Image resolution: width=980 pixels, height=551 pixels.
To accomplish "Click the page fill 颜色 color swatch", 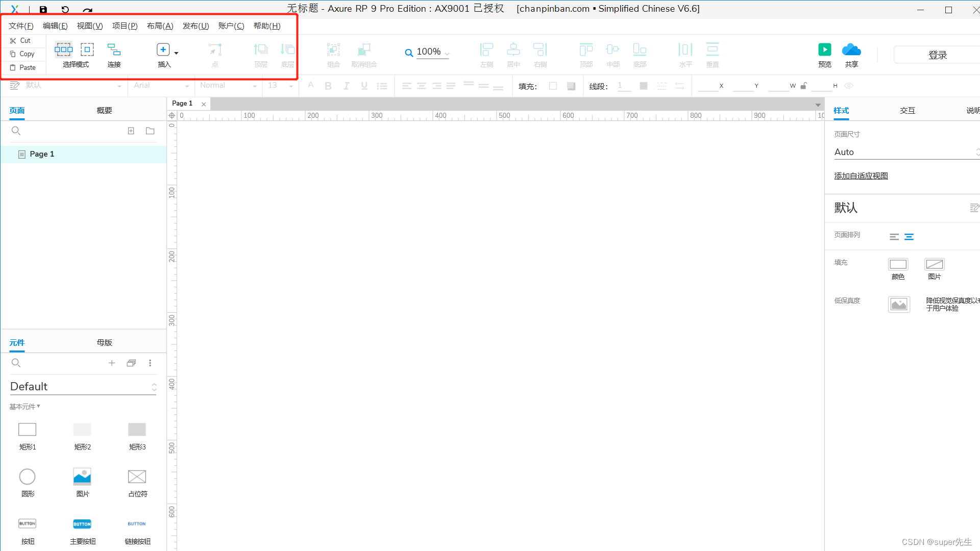I will click(x=898, y=264).
